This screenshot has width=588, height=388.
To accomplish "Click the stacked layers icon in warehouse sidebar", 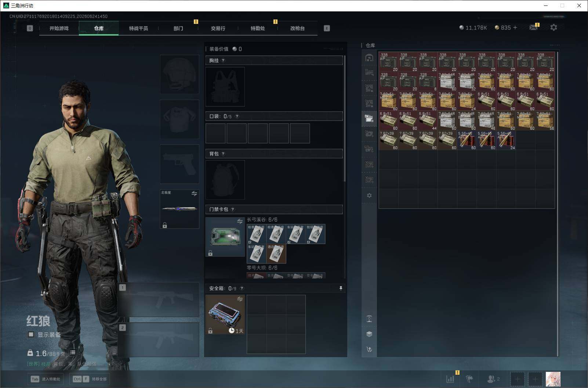I will pos(369,334).
